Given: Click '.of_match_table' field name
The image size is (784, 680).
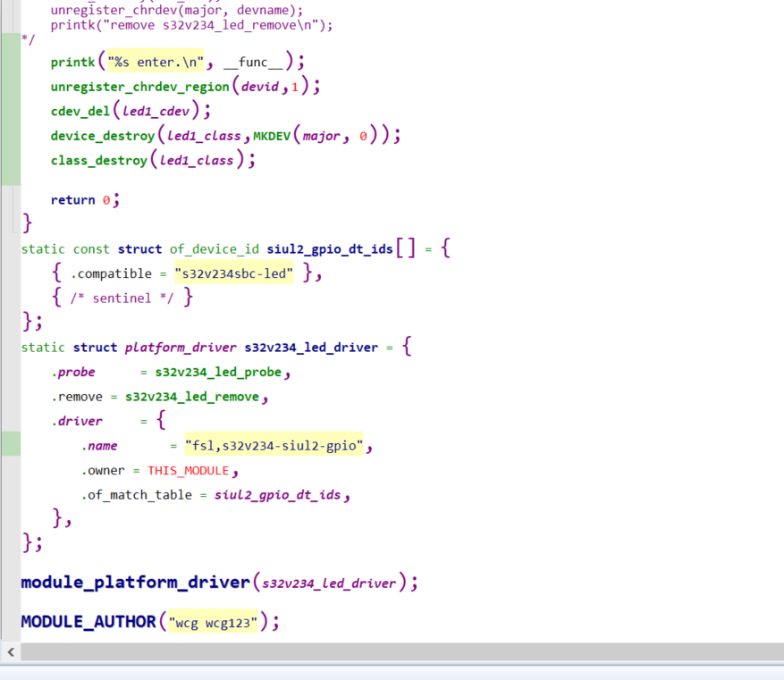Looking at the screenshot, I should tap(137, 495).
